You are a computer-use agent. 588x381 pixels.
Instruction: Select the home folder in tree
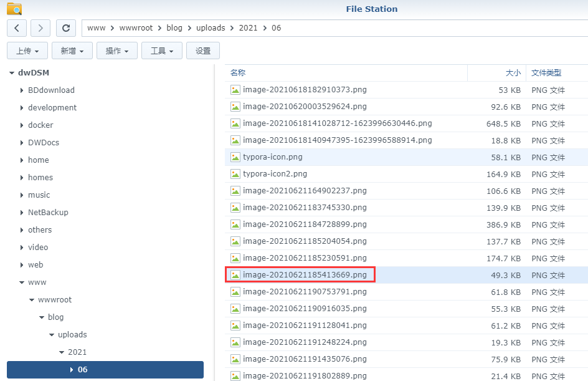(38, 160)
